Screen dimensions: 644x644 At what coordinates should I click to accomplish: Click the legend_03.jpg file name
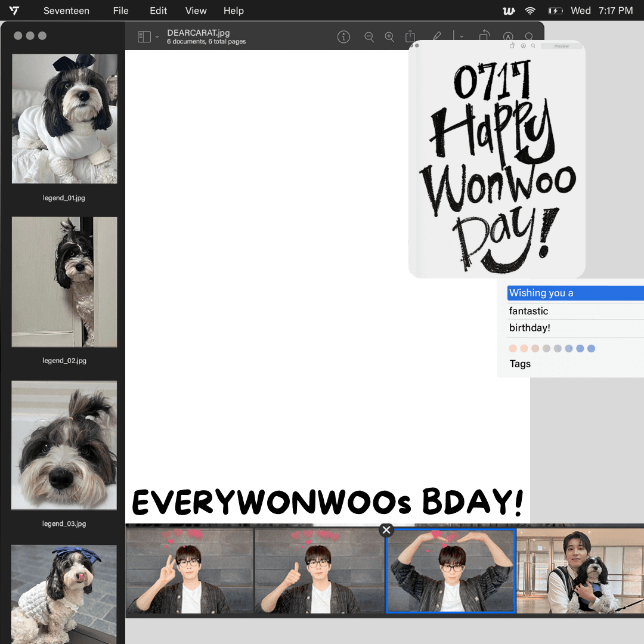64,524
